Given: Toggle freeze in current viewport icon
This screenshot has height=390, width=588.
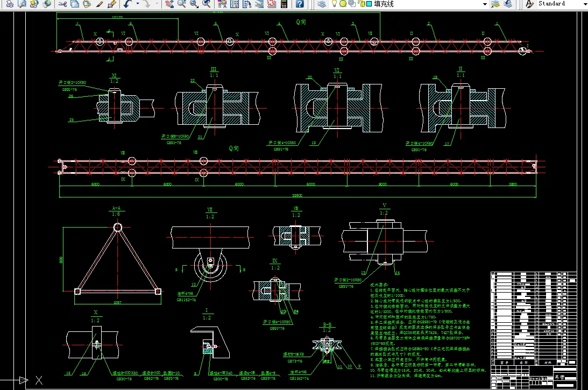Looking at the screenshot, I should pyautogui.click(x=352, y=4).
